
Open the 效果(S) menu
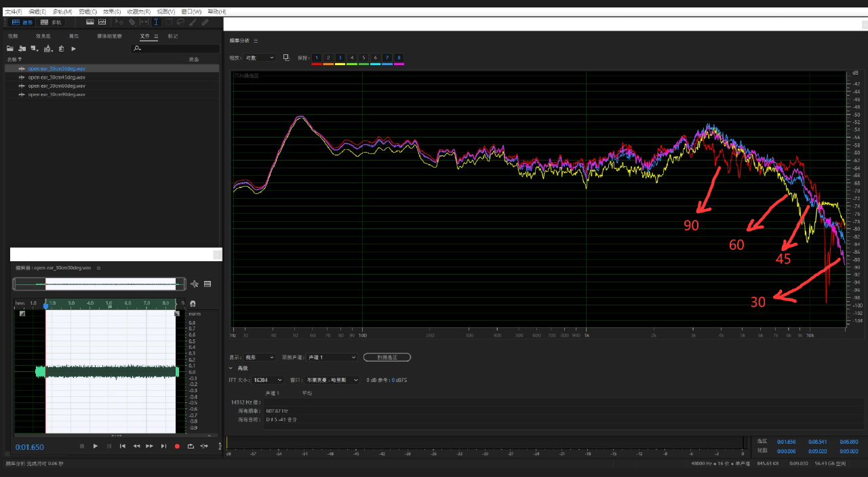coord(111,12)
